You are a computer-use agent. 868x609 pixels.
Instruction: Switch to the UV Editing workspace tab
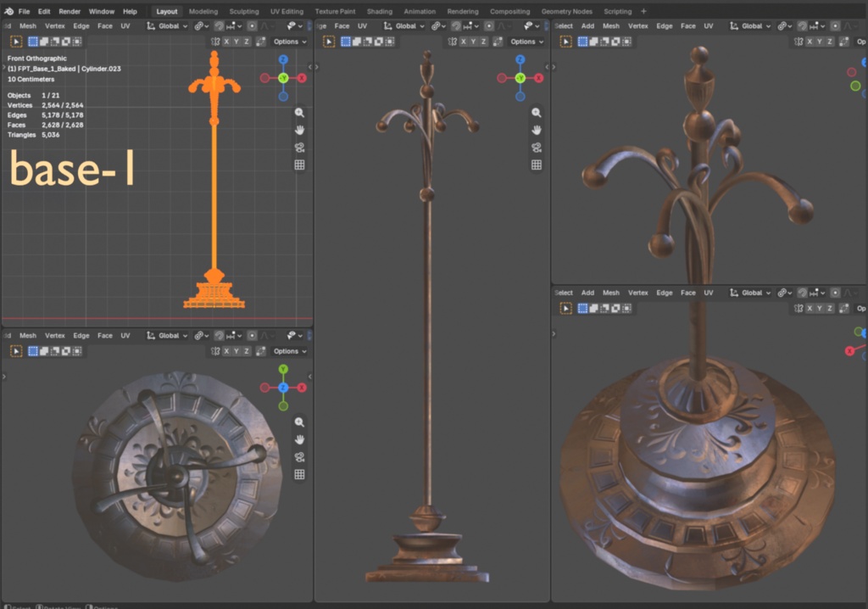click(287, 11)
